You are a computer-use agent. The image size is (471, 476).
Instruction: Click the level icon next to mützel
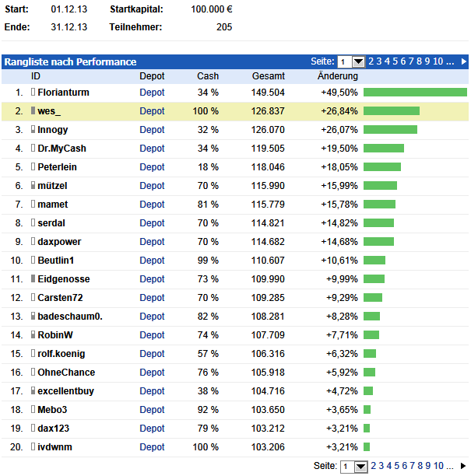pyautogui.click(x=33, y=186)
